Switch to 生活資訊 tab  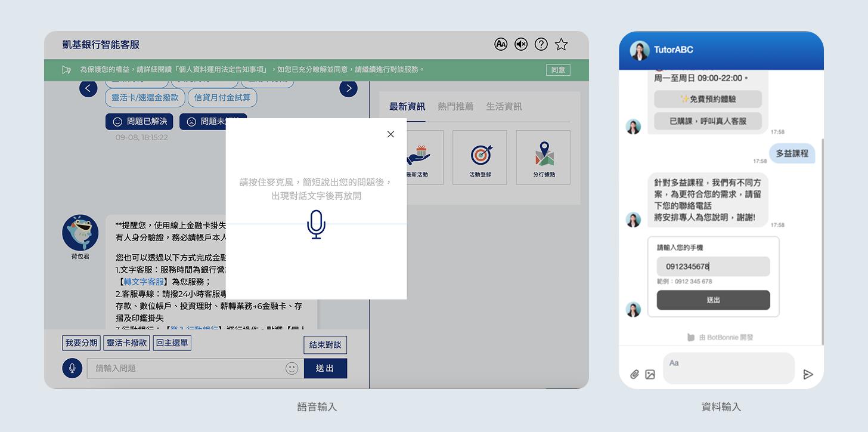click(504, 106)
